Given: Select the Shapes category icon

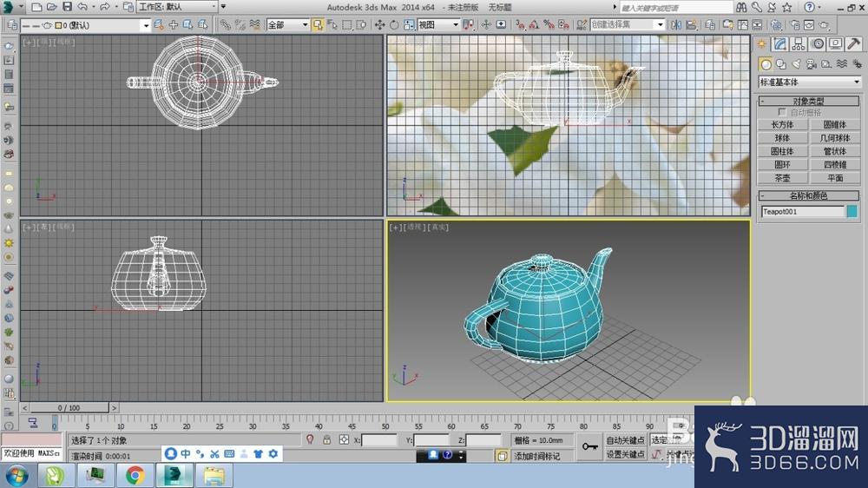Looking at the screenshot, I should [781, 64].
